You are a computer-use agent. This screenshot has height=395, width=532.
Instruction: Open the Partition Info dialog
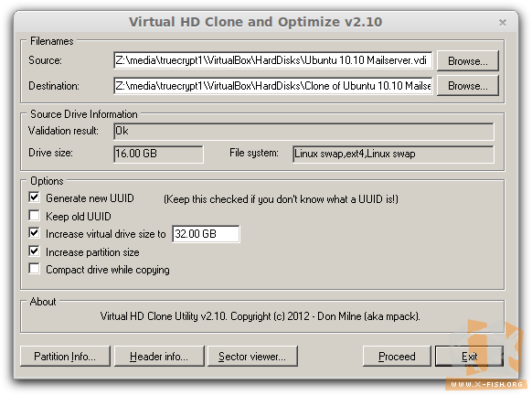click(x=65, y=357)
